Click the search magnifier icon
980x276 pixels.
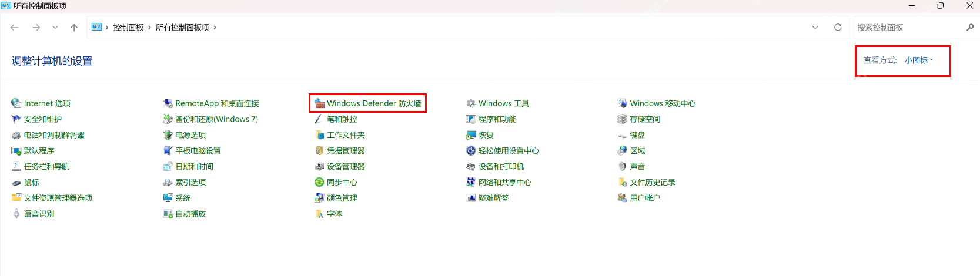click(x=970, y=28)
